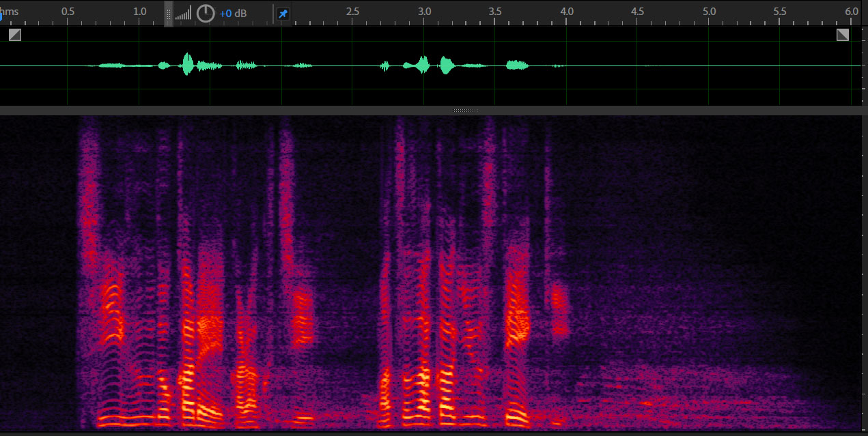Click the fade in handle on the waveform

coord(15,35)
